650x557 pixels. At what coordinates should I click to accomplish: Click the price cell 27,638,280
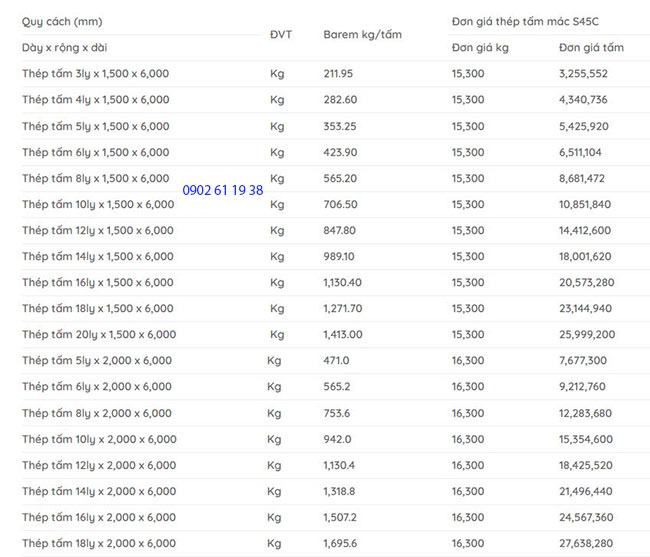pos(585,543)
